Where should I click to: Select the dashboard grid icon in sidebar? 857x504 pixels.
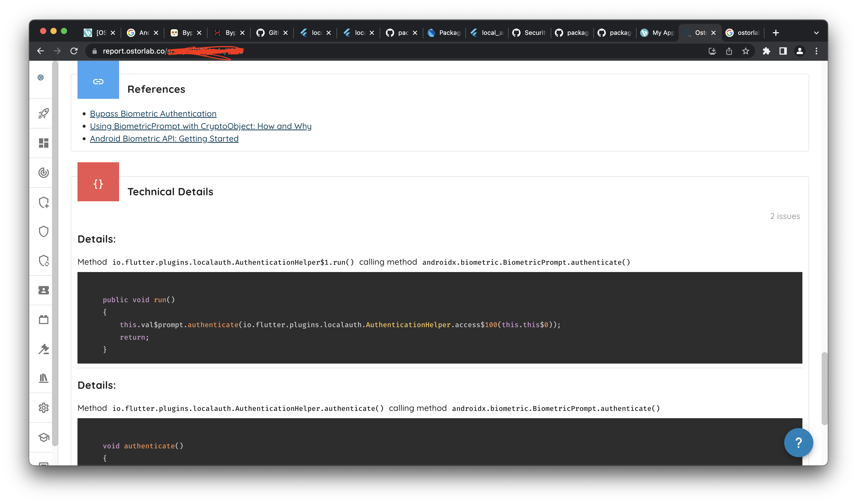(43, 143)
